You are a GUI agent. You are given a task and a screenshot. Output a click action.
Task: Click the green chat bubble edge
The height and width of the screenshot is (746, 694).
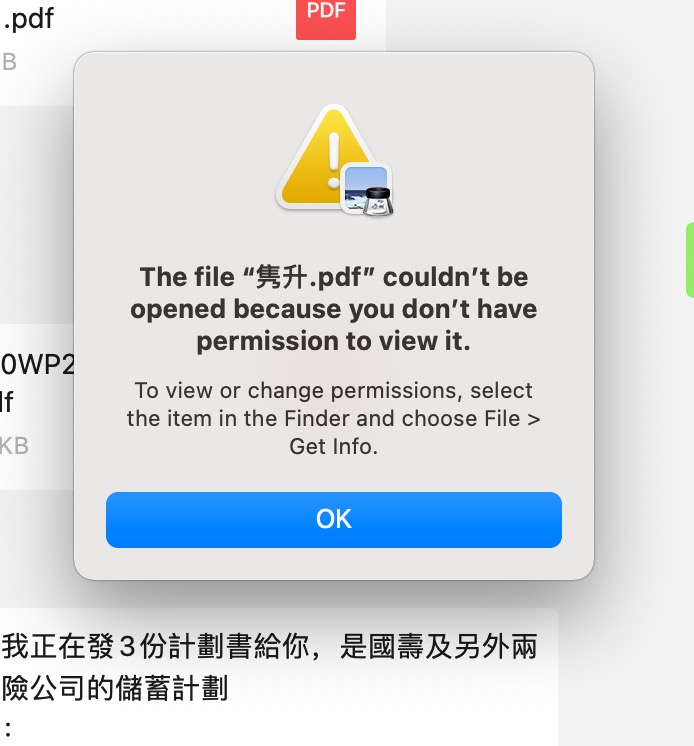click(690, 260)
